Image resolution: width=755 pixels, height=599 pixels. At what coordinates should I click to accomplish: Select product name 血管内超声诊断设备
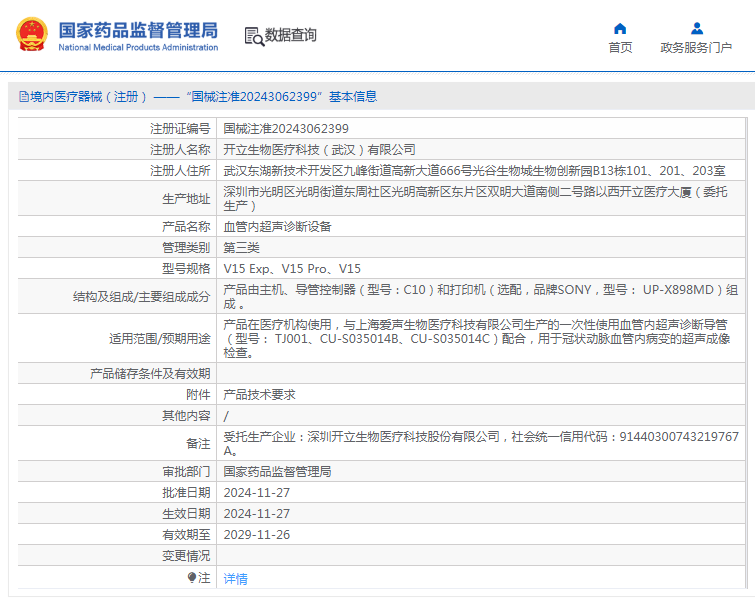[277, 226]
